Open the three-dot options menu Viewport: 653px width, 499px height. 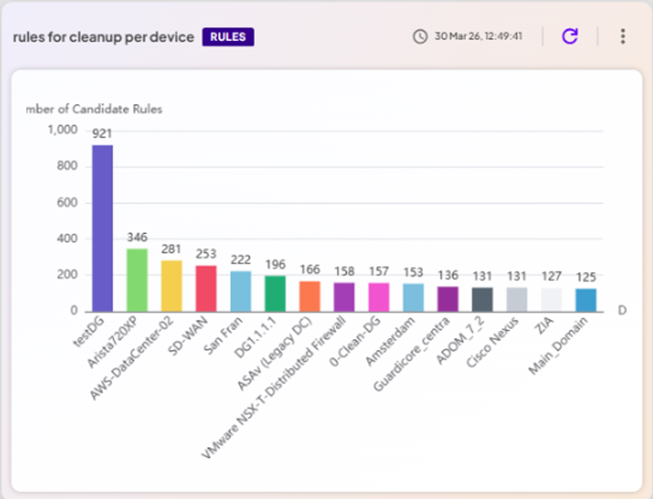coord(622,36)
